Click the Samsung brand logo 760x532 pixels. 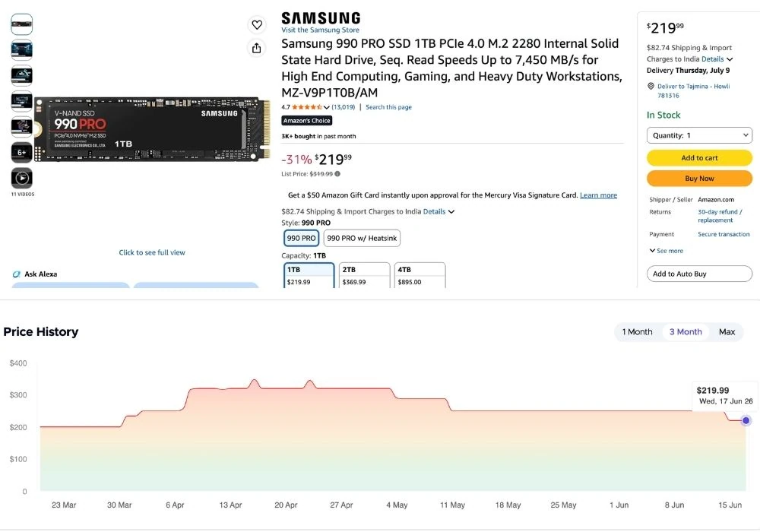(x=321, y=18)
